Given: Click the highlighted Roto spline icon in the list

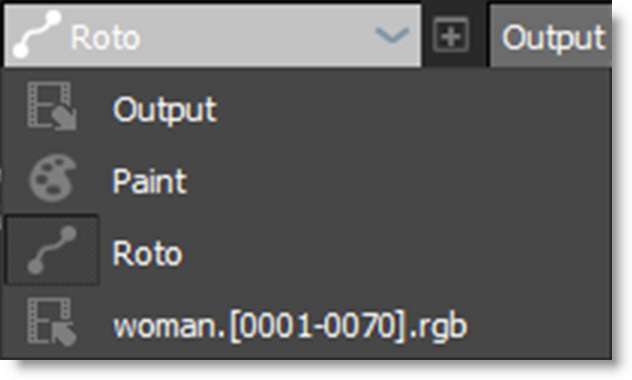Looking at the screenshot, I should point(52,250).
